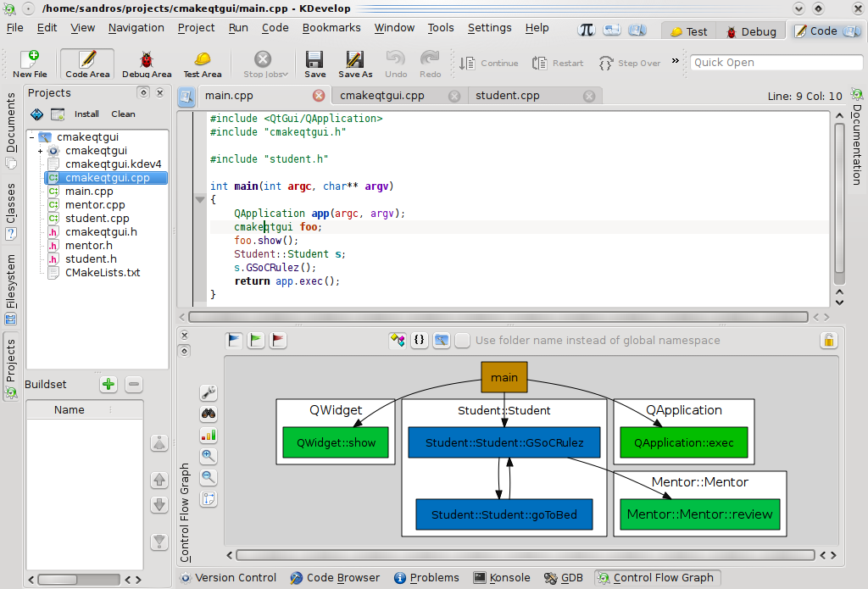Select the zoom-out tool in the Control Flow Graph
Viewport: 868px width, 589px height.
[209, 477]
